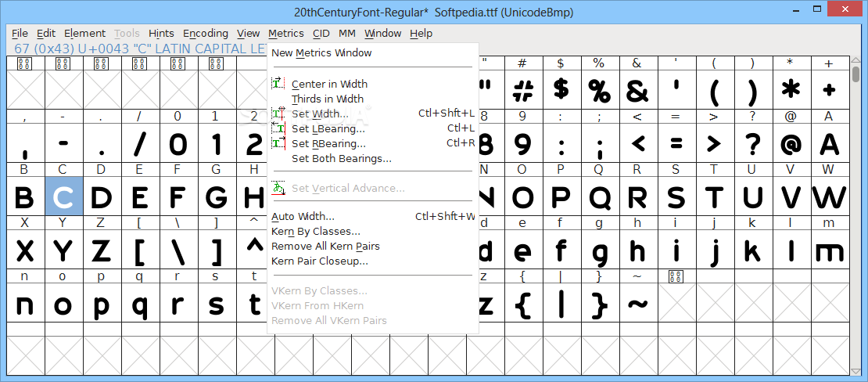Image resolution: width=868 pixels, height=382 pixels.
Task: Select the number sign # glyph
Action: (x=522, y=90)
